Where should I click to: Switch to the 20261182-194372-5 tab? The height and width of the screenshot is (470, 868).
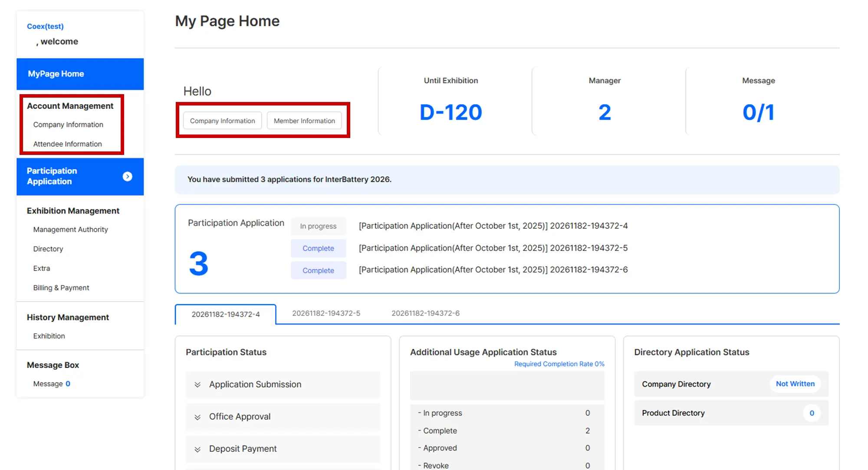[x=326, y=313]
